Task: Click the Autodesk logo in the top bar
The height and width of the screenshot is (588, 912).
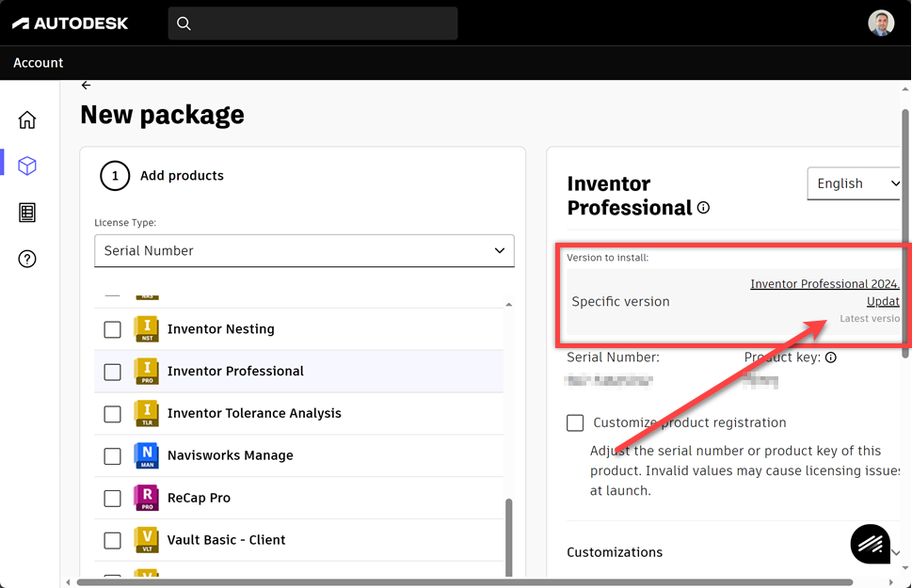Action: 70,23
